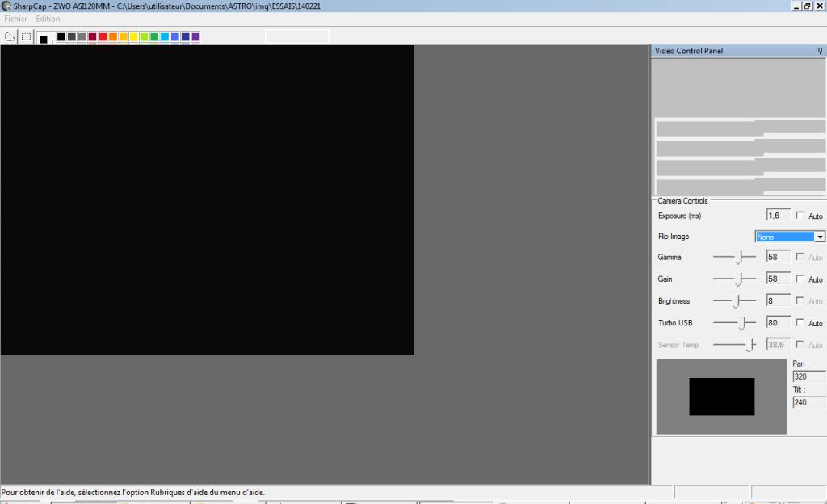This screenshot has height=504, width=827.
Task: Click the "Pour obtenir de l'aide" status text
Action: click(133, 493)
